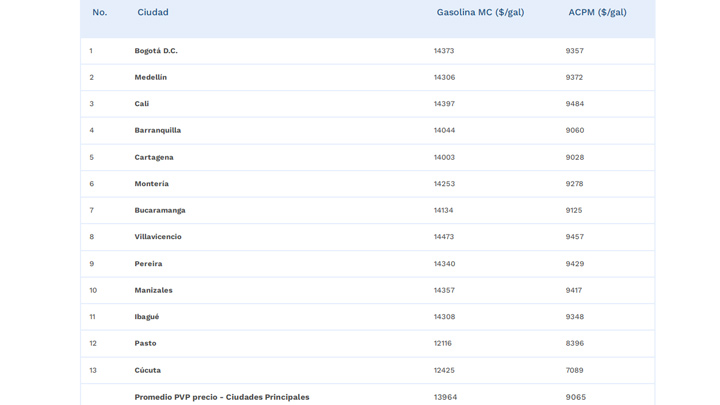Image resolution: width=720 pixels, height=405 pixels.
Task: Click the Bucaramanga city name
Action: click(x=160, y=210)
